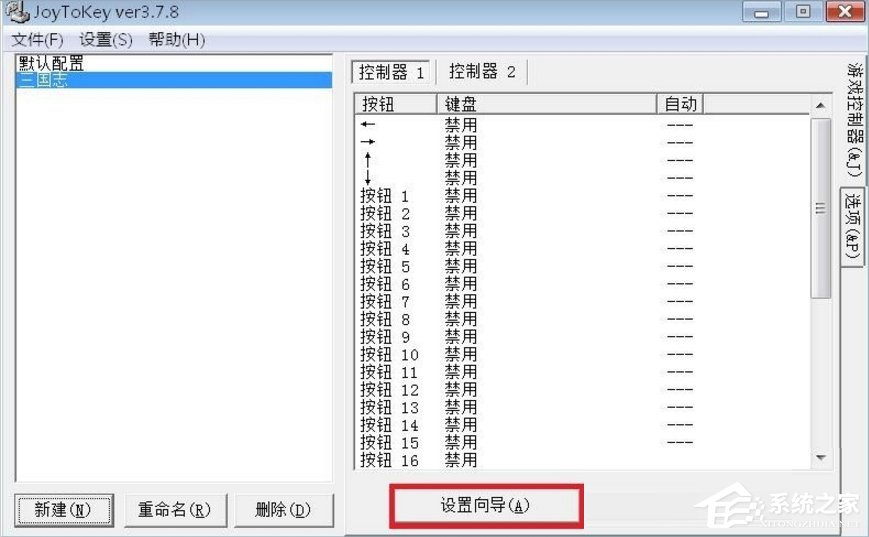Image resolution: width=869 pixels, height=537 pixels.
Task: Select the right arrow direction row
Action: (582, 142)
